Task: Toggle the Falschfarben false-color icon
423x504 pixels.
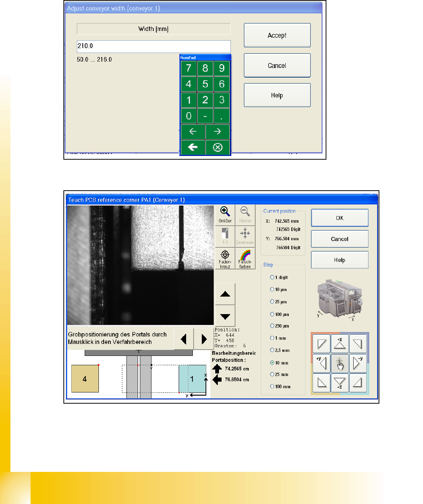Action: click(245, 259)
